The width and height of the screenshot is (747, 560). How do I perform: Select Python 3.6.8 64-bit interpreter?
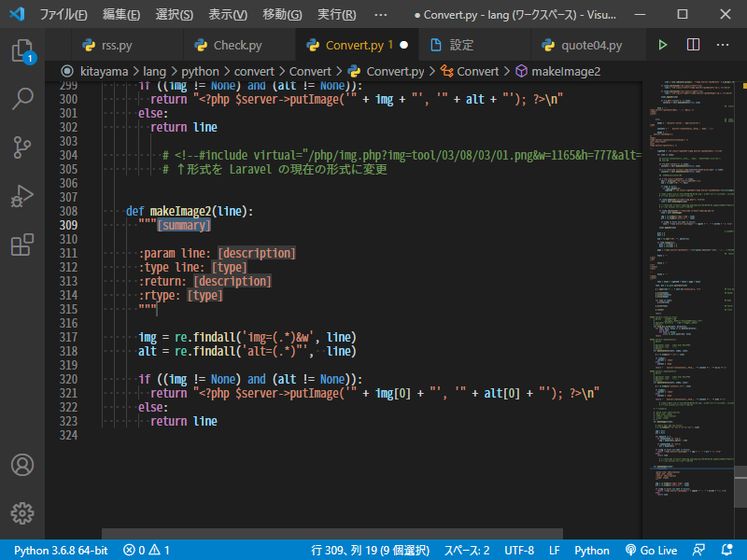pyautogui.click(x=61, y=551)
